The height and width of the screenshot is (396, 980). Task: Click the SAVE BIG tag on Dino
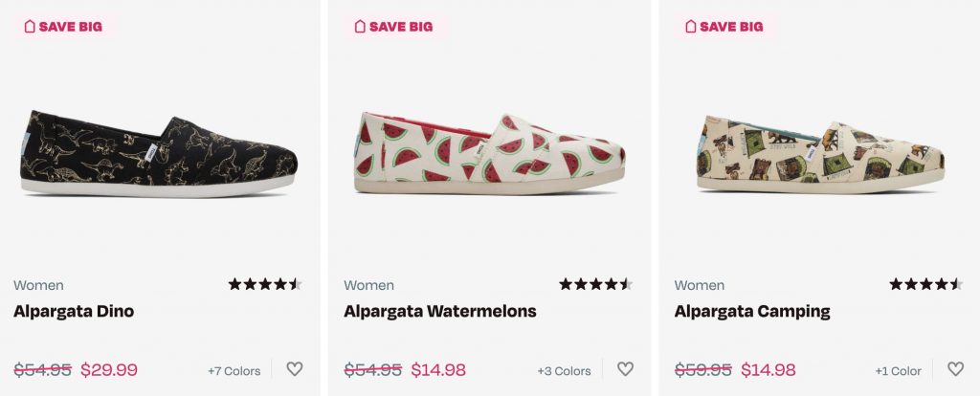click(63, 27)
